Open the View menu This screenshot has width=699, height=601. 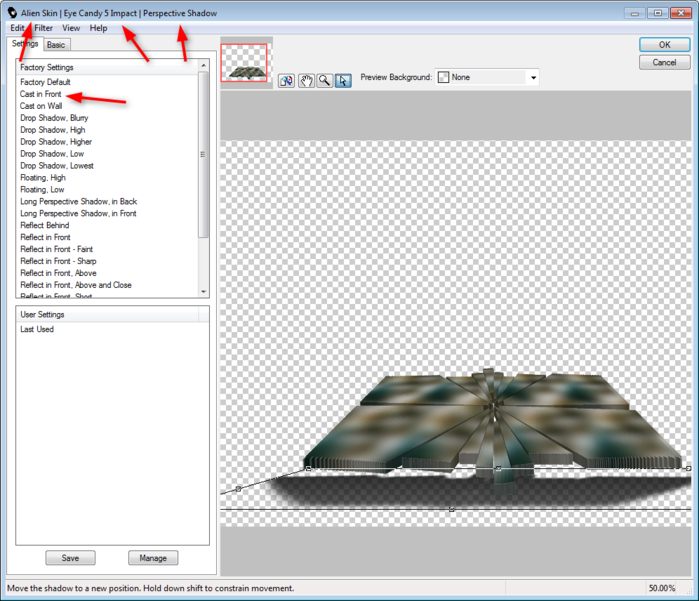coord(71,28)
